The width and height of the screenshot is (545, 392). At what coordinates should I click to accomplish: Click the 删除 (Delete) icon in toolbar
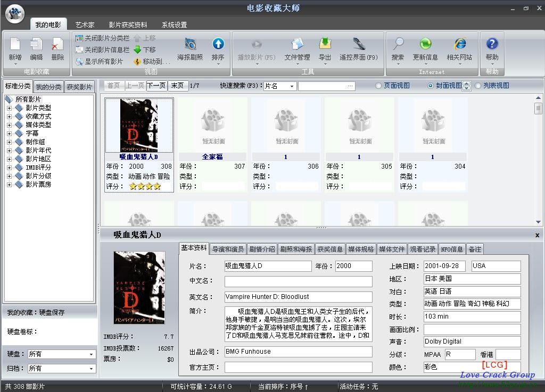click(x=57, y=45)
